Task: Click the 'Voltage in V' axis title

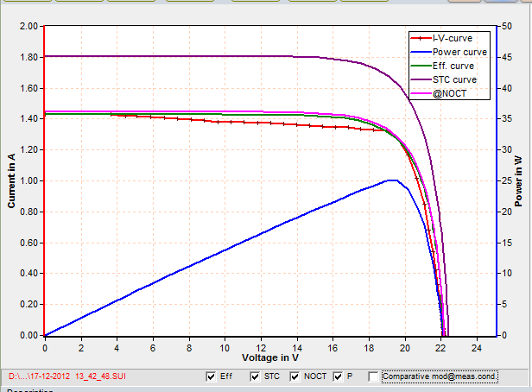Action: (x=269, y=357)
